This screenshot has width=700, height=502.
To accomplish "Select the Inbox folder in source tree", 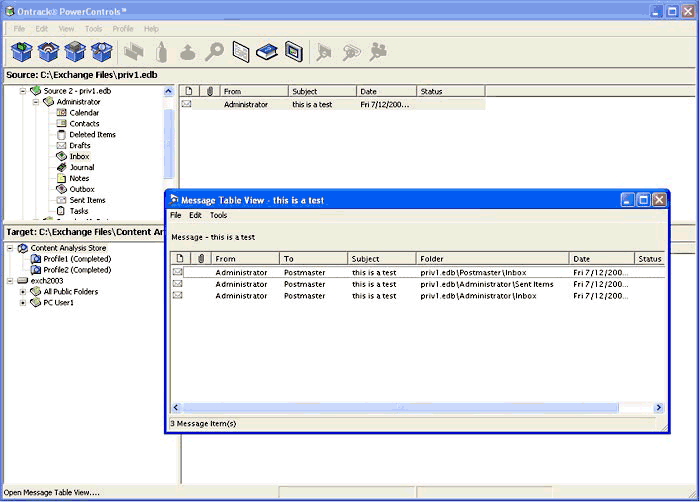I will pos(79,156).
